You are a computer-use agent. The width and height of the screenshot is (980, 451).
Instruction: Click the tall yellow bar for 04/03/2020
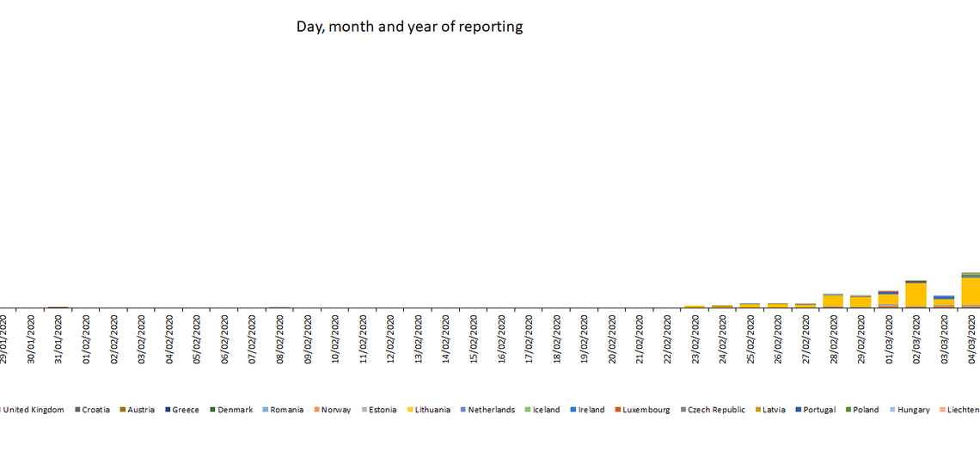[971, 290]
